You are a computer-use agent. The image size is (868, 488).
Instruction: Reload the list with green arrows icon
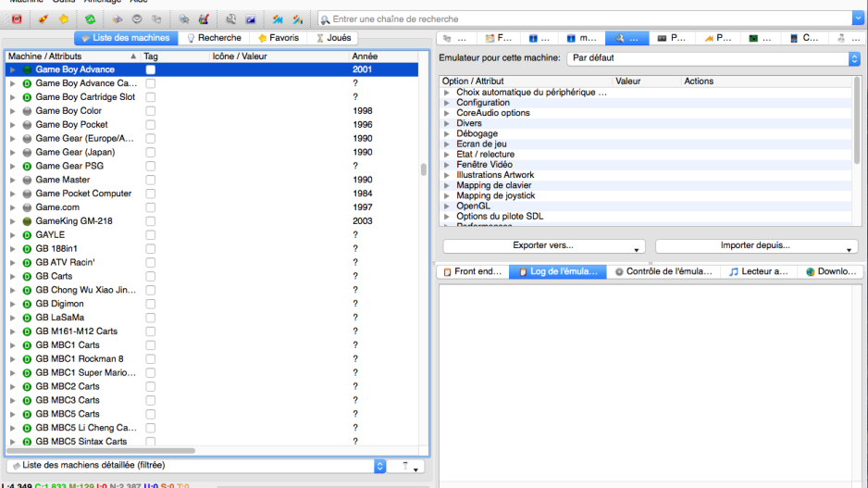click(91, 19)
